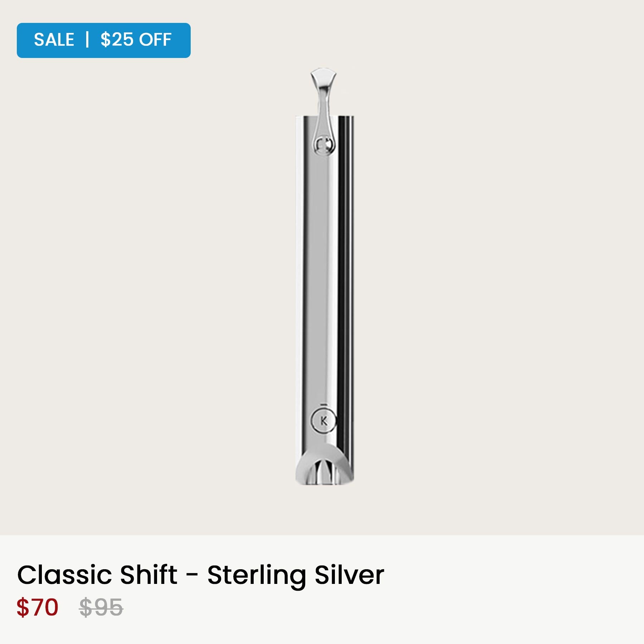Click the middle of the silver barrel

[x=325, y=286]
